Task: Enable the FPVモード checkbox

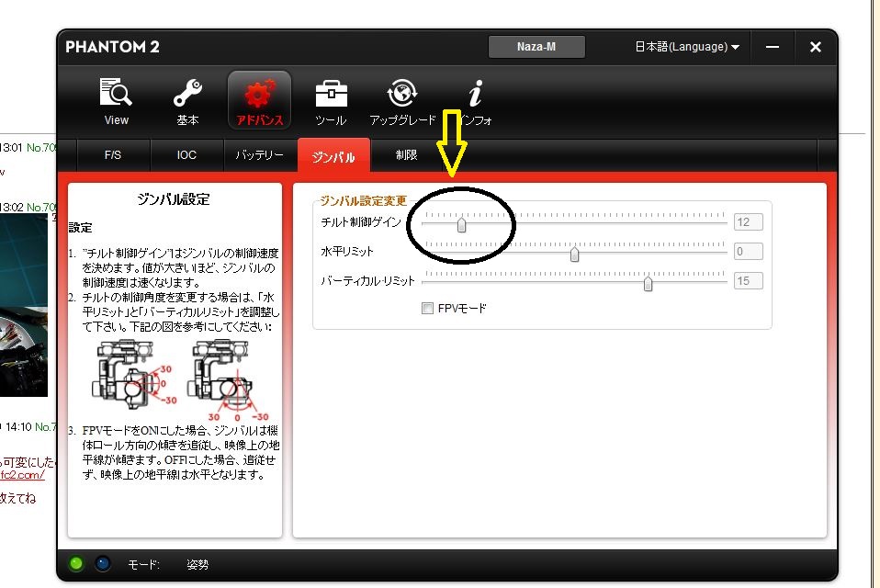Action: (x=427, y=308)
